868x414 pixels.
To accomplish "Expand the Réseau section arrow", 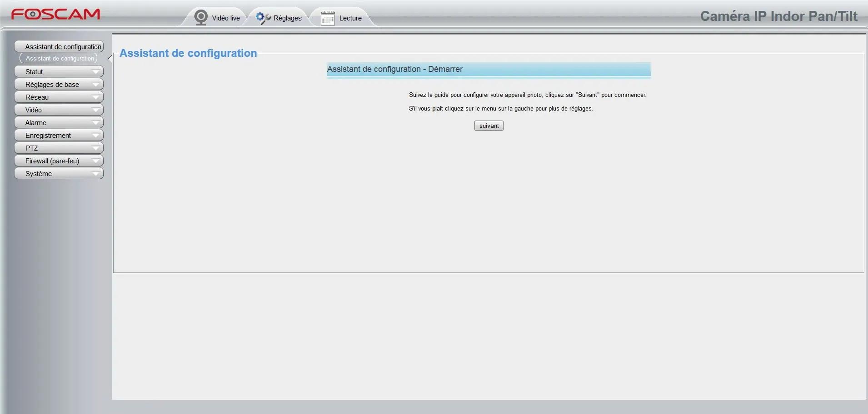I will pyautogui.click(x=95, y=97).
